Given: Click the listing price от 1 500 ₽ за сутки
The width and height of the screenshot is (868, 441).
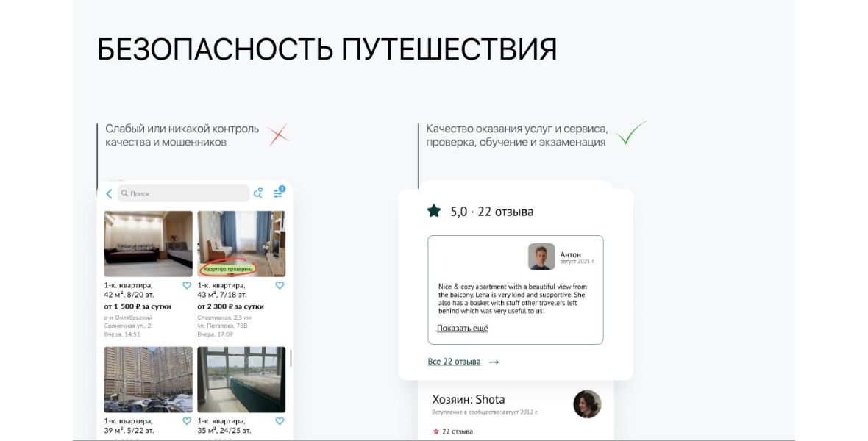Looking at the screenshot, I should pos(138,306).
